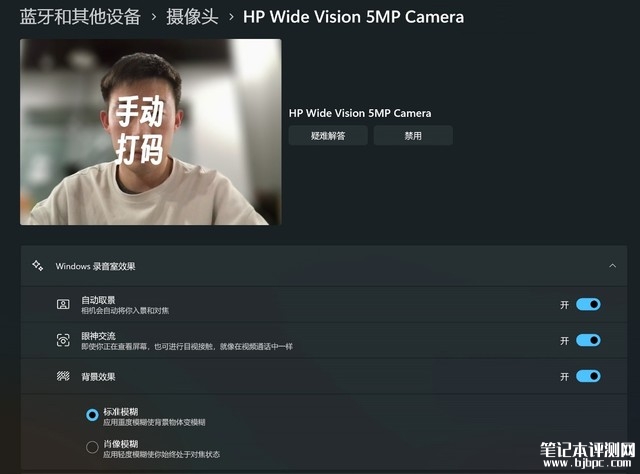Image resolution: width=640 pixels, height=474 pixels.
Task: Open the 摄像头 breadcrumb link
Action: click(x=192, y=17)
